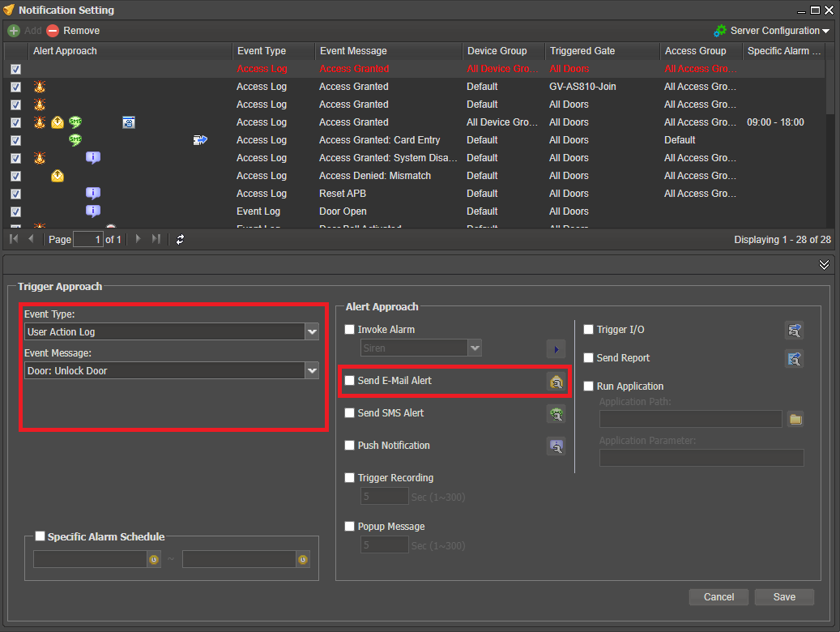This screenshot has height=632, width=840.
Task: Sort by the Event Type column header
Action: (x=273, y=51)
